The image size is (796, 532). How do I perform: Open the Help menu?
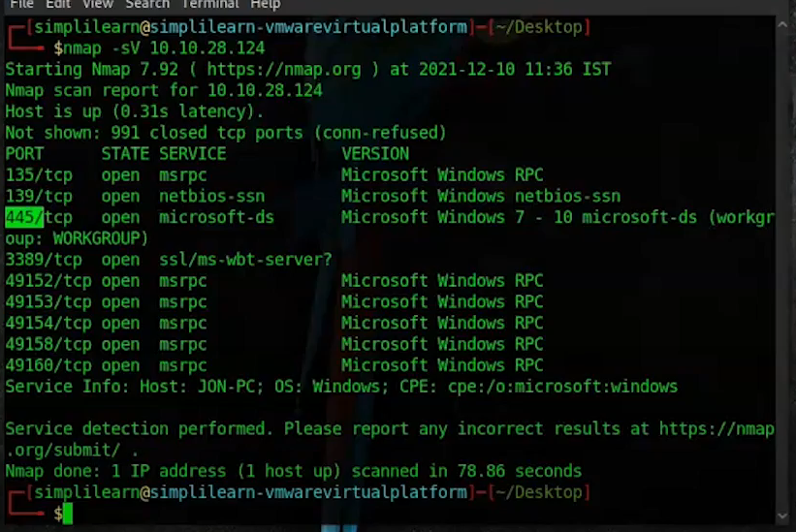265,5
